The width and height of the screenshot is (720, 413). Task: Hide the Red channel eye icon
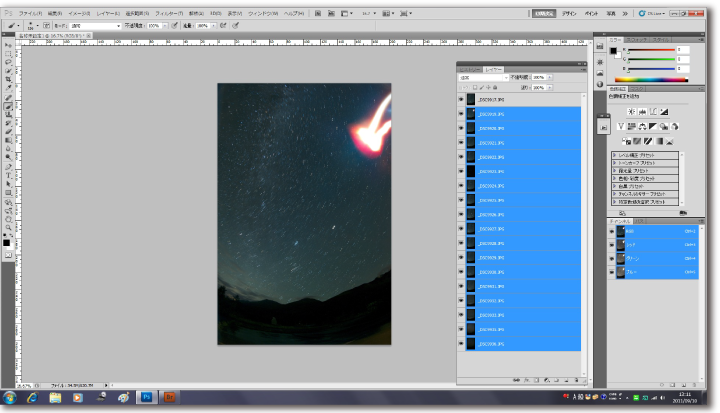coord(611,243)
